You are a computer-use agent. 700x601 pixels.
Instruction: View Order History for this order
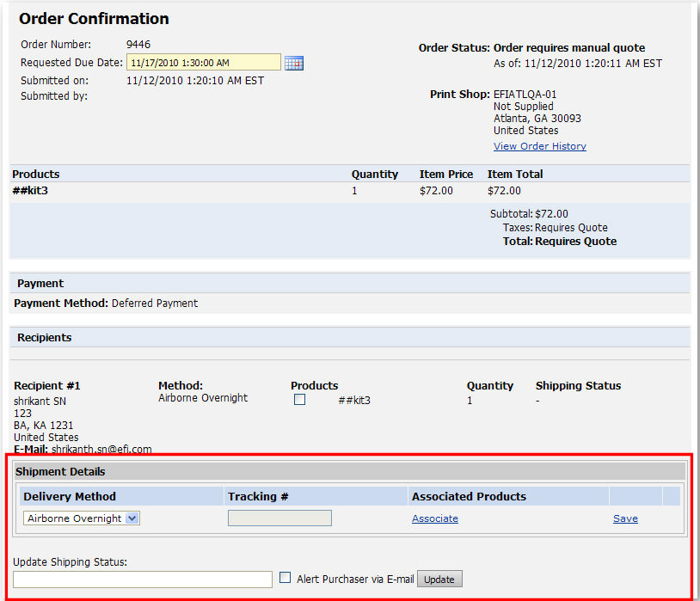coord(539,145)
